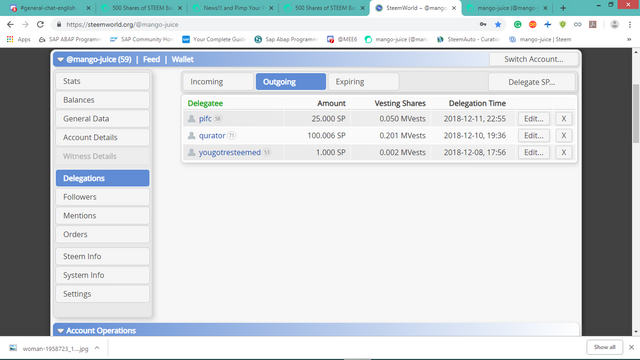
Task: Click the Switch Account button
Action: (533, 59)
